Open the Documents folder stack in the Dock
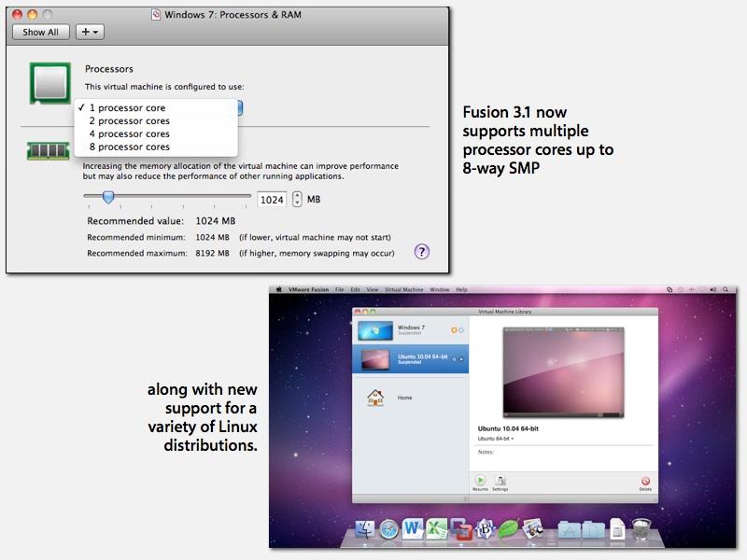 click(x=593, y=529)
